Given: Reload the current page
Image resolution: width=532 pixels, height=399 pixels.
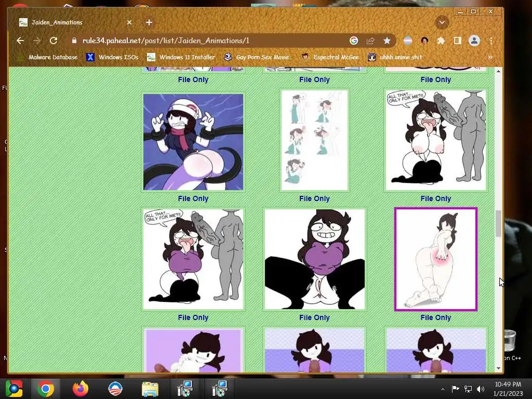Looking at the screenshot, I should [54, 41].
